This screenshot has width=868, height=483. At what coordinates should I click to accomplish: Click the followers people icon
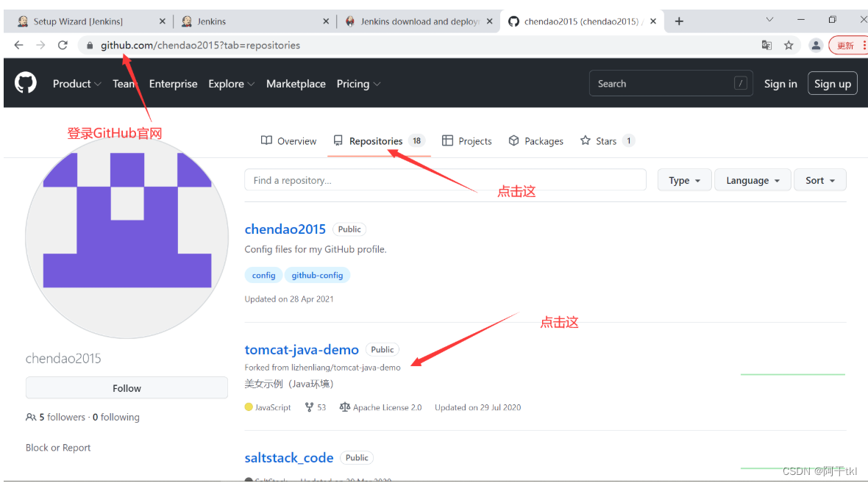(x=31, y=417)
